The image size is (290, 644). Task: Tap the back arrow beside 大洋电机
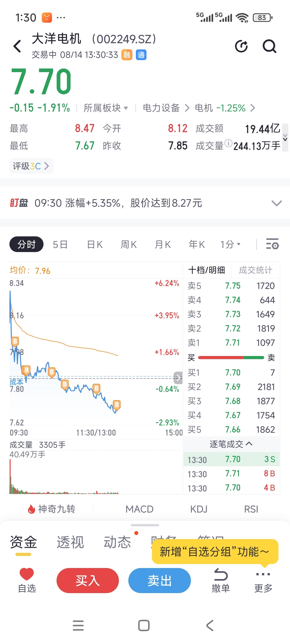[17, 46]
